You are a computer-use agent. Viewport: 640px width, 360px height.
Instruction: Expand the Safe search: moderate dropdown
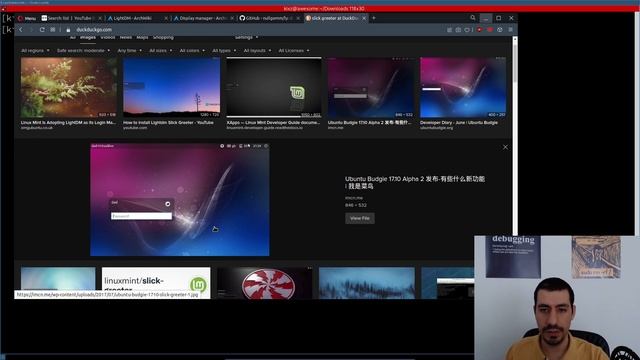point(83,51)
